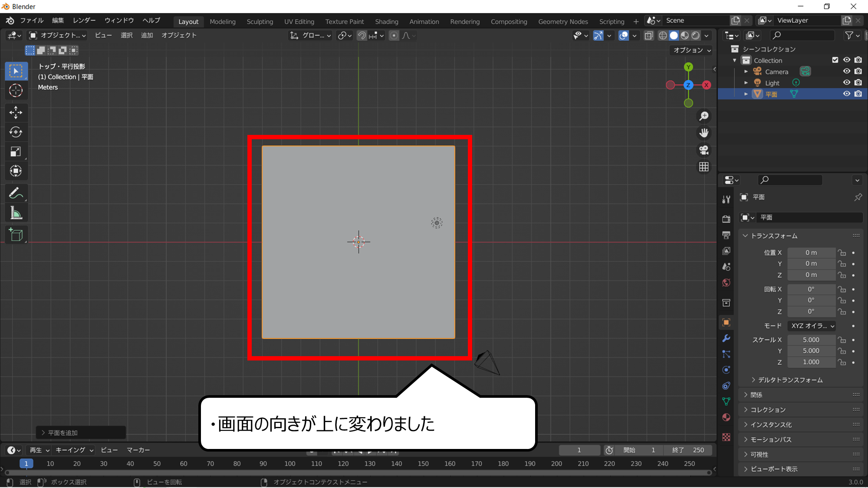Open the View Layer properties tab
The width and height of the screenshot is (868, 488).
pos(726,251)
